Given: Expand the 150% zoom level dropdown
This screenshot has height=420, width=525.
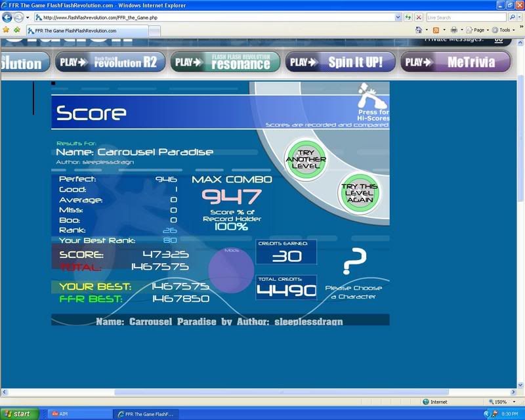Looking at the screenshot, I should click(x=504, y=402).
